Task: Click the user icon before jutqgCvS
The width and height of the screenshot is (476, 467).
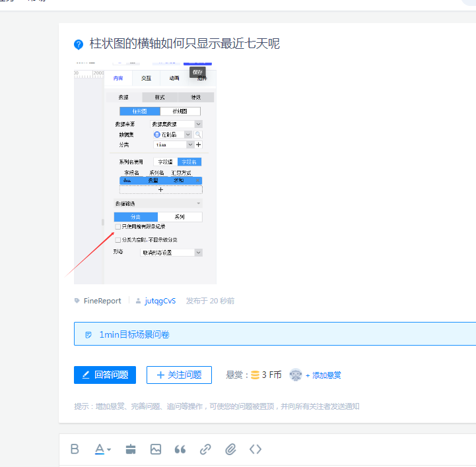Action: [138, 301]
